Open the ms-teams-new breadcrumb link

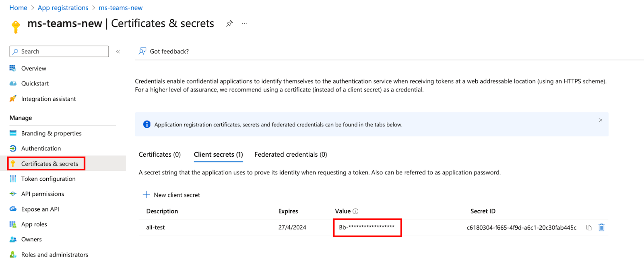click(x=121, y=8)
